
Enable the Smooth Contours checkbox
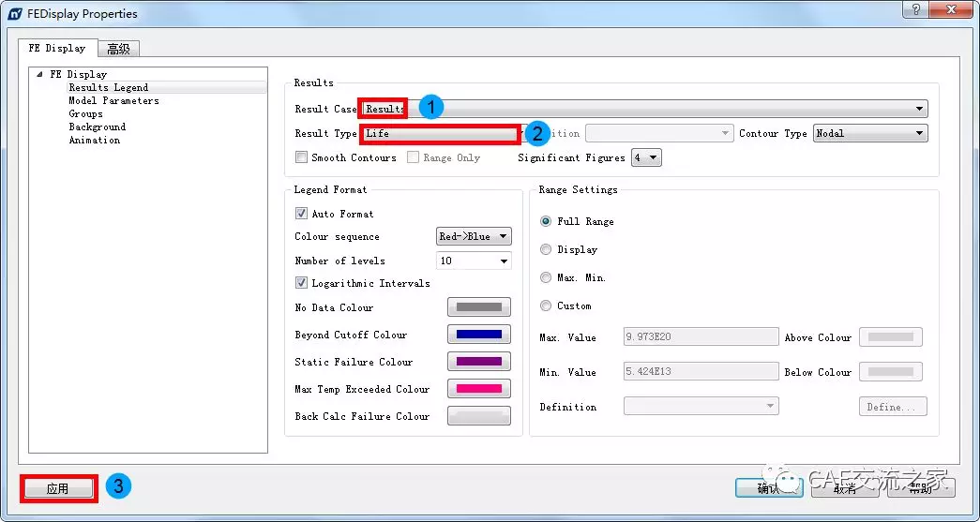pyautogui.click(x=301, y=157)
